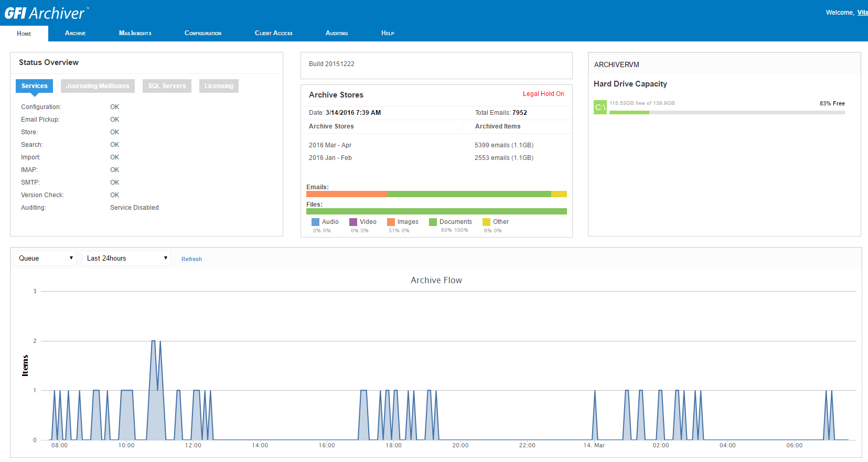Click the purple Video legend swatch
The height and width of the screenshot is (462, 868).
click(353, 222)
